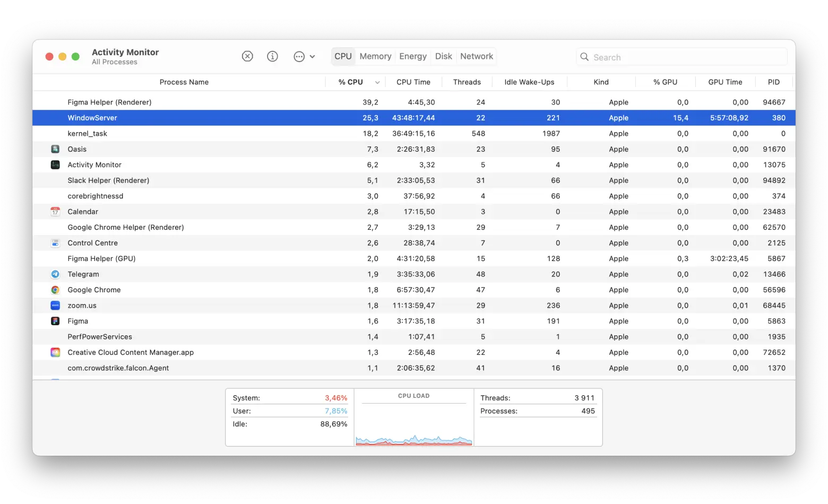Click the zoom.us process name

(82, 306)
